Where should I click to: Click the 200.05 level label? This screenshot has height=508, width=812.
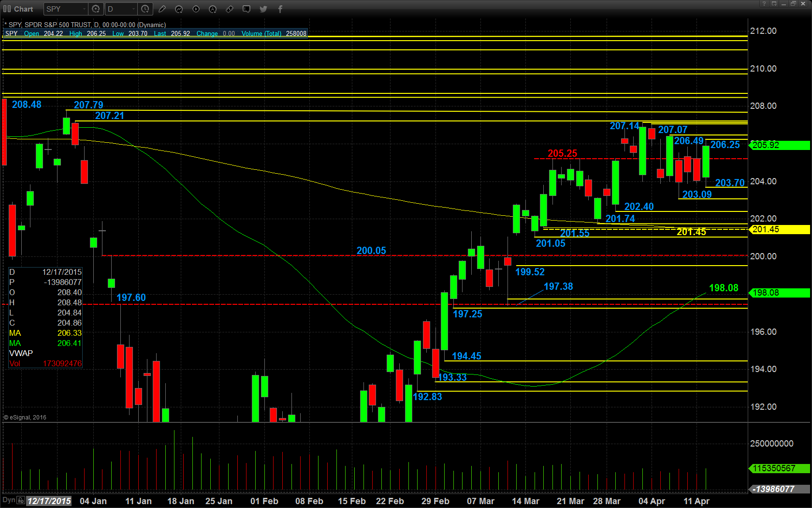[x=371, y=251]
